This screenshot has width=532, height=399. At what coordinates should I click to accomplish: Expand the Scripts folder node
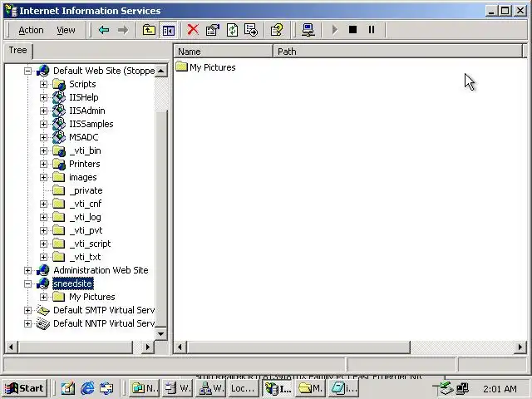click(x=43, y=84)
